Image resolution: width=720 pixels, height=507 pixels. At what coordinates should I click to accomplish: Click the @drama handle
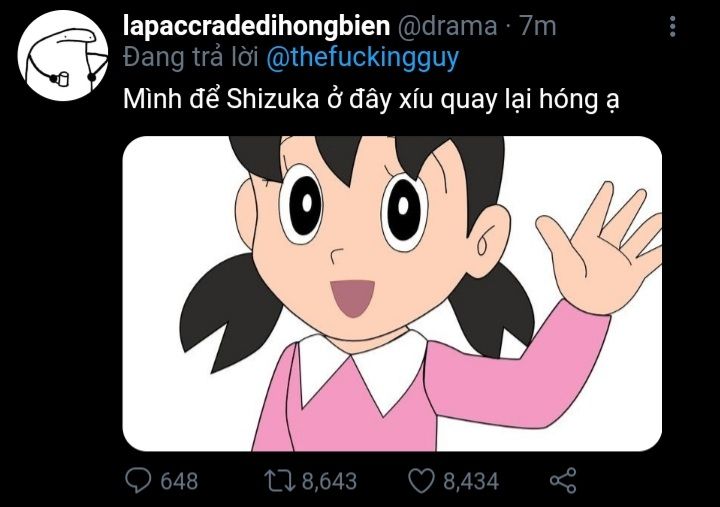point(446,26)
